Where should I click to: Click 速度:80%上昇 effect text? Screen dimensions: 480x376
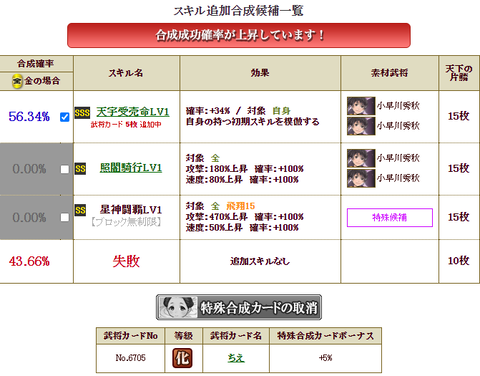pyautogui.click(x=214, y=180)
